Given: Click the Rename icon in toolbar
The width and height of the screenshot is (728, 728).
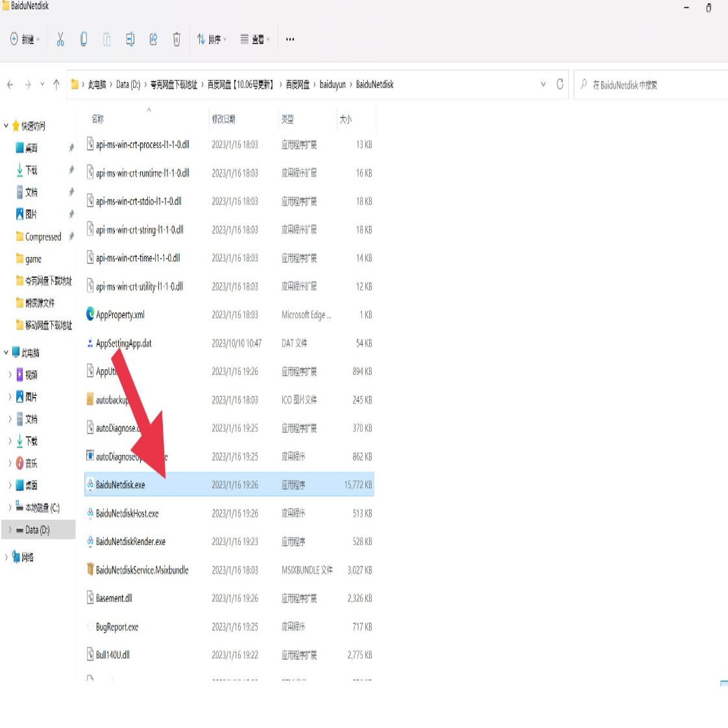Looking at the screenshot, I should [130, 40].
